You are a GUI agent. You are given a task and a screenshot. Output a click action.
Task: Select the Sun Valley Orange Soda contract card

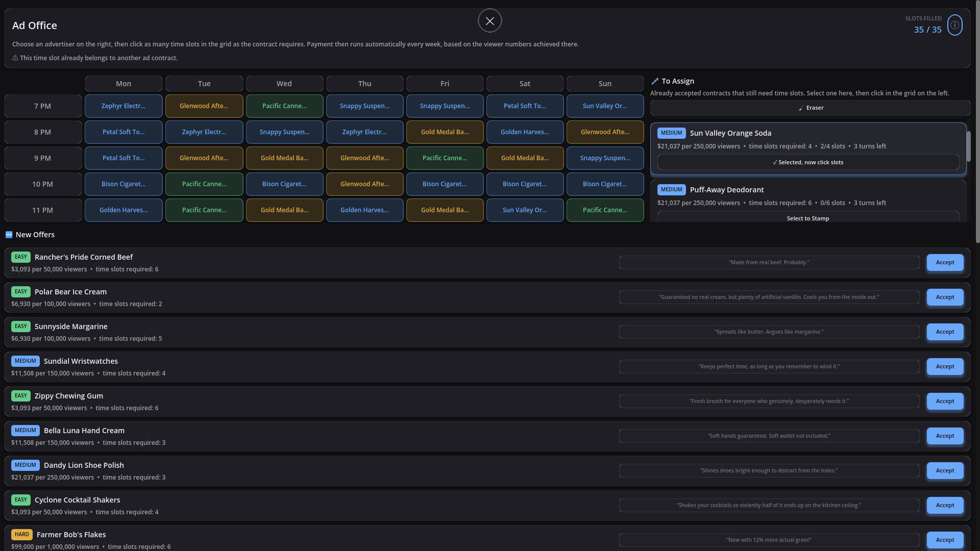click(x=808, y=148)
